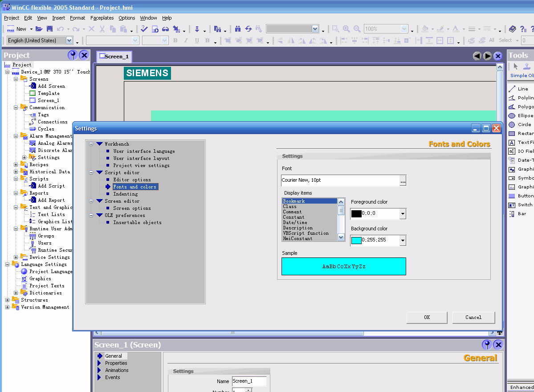This screenshot has width=534, height=392.
Task: Select the Button object tool
Action: (x=521, y=196)
